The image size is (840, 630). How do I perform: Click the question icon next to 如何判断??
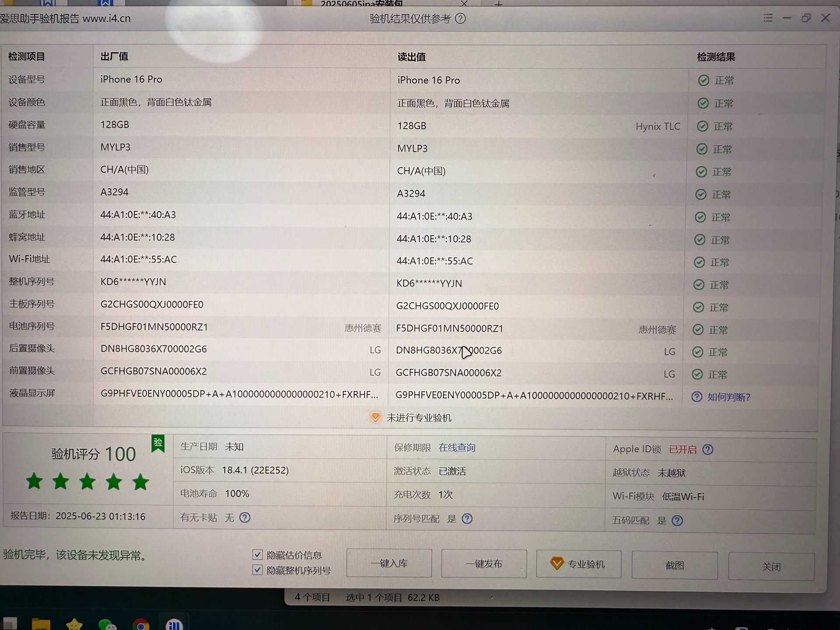[696, 397]
